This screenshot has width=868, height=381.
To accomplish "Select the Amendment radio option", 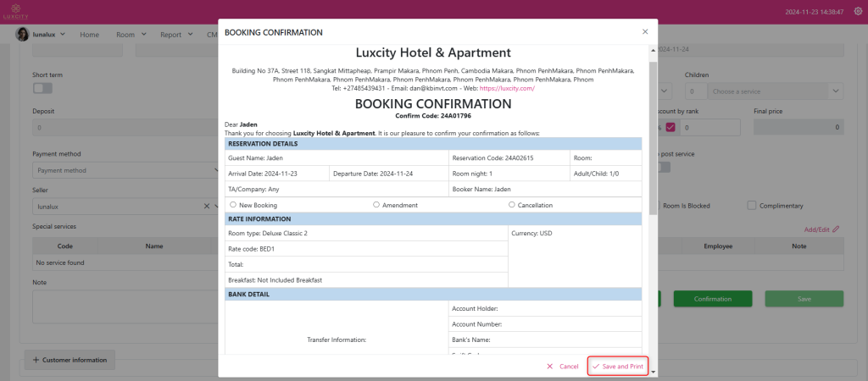I will pos(376,205).
